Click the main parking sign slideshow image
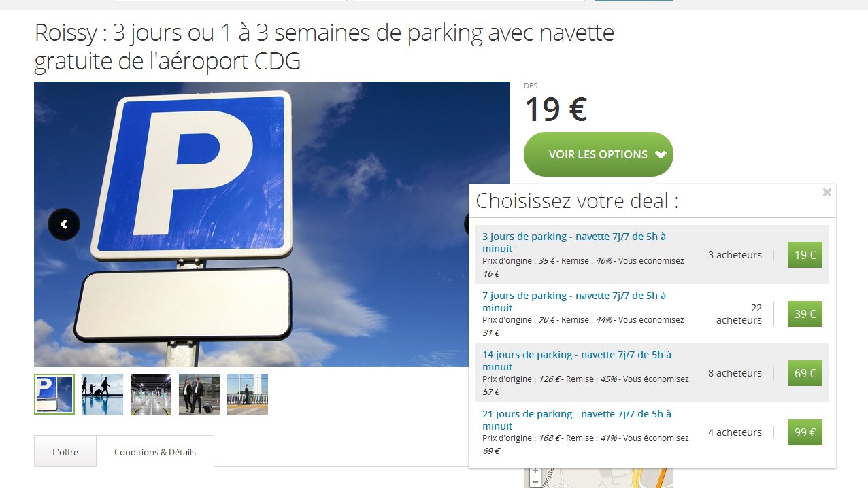This screenshot has width=868, height=488. [x=272, y=224]
